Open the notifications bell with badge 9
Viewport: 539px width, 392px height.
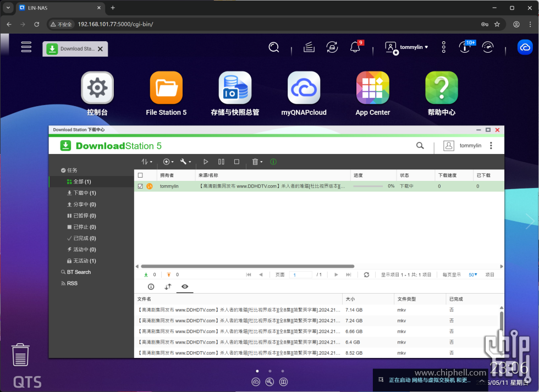[x=355, y=47]
